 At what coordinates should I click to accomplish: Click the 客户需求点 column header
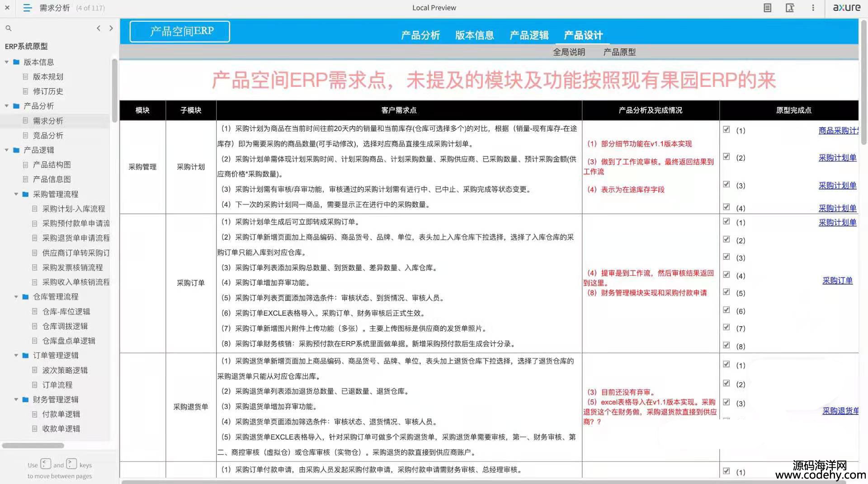[x=399, y=110]
